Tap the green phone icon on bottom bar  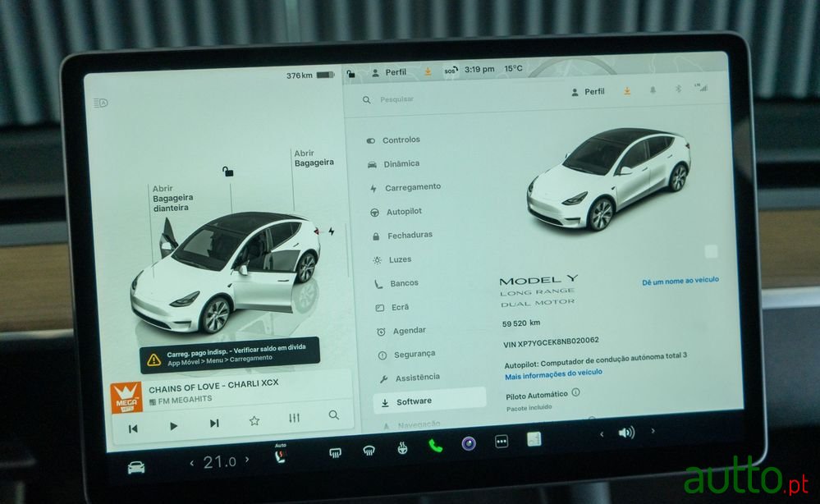pyautogui.click(x=434, y=447)
